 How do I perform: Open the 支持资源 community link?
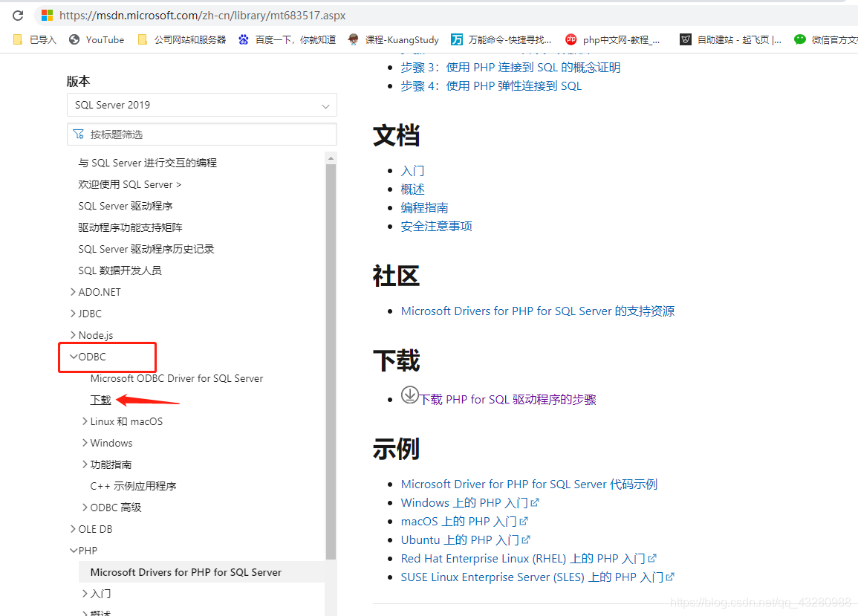click(x=538, y=311)
